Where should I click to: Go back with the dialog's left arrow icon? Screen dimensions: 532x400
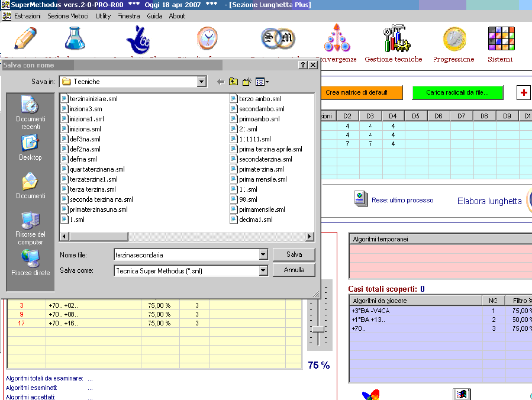pos(221,82)
